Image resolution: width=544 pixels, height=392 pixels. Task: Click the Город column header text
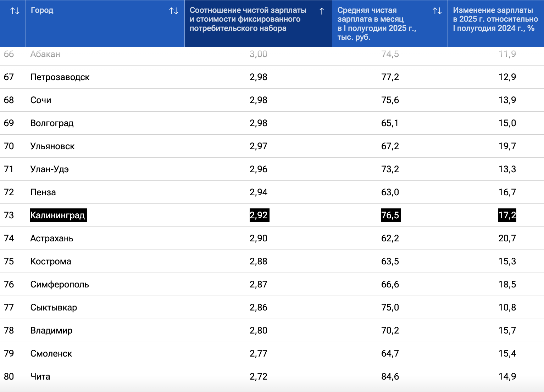[42, 10]
